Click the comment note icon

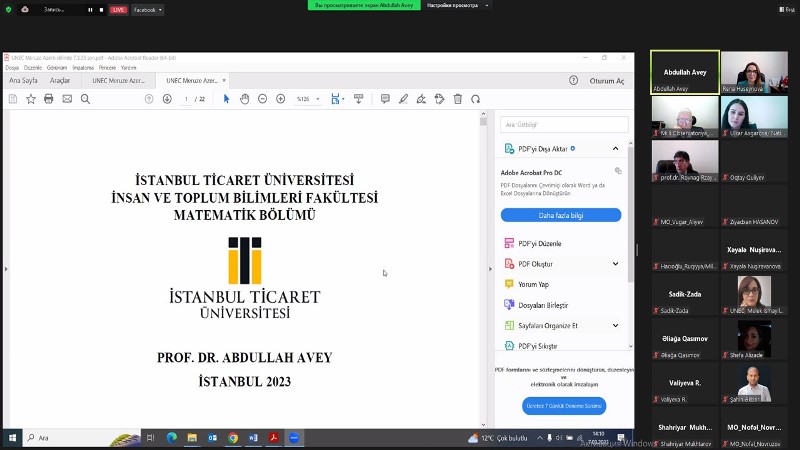click(x=385, y=99)
